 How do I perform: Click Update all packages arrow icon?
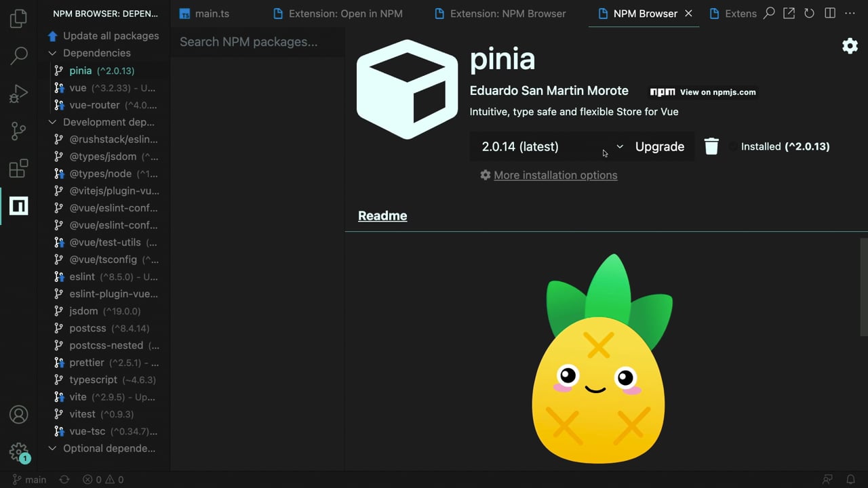click(x=53, y=36)
